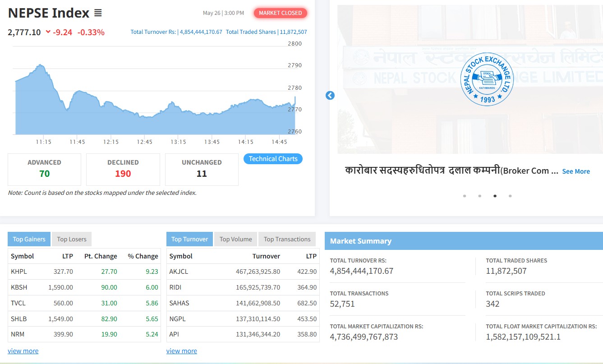
Task: Click the Turnover column header
Action: (266, 256)
